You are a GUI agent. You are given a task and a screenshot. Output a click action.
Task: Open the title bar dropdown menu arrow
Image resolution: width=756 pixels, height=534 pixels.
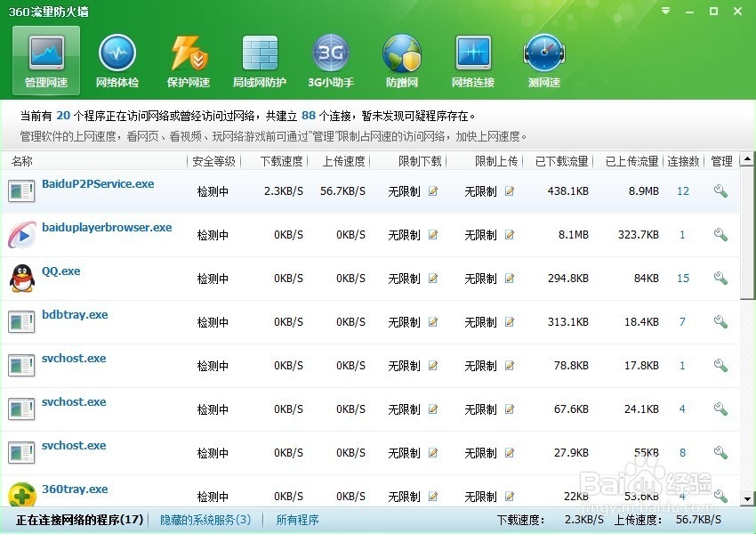666,11
